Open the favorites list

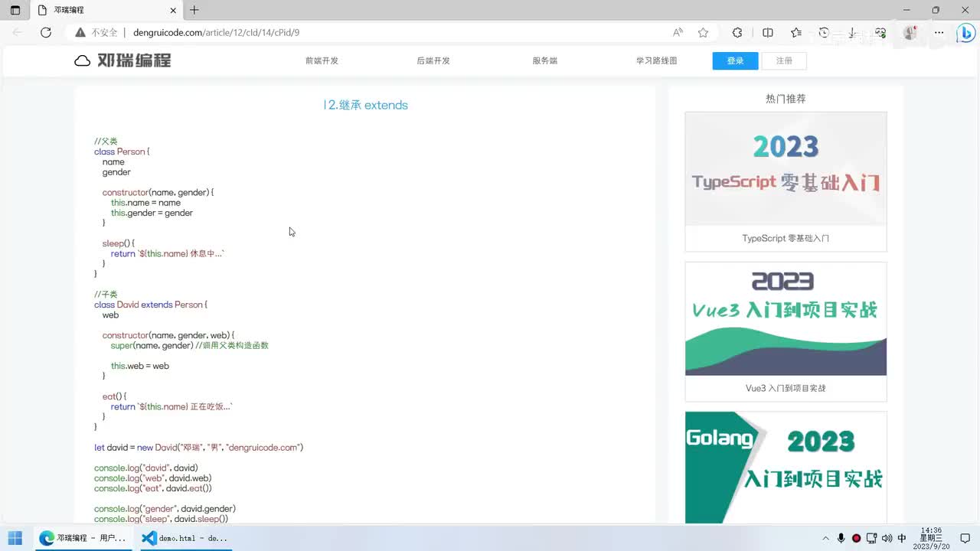[x=796, y=32]
